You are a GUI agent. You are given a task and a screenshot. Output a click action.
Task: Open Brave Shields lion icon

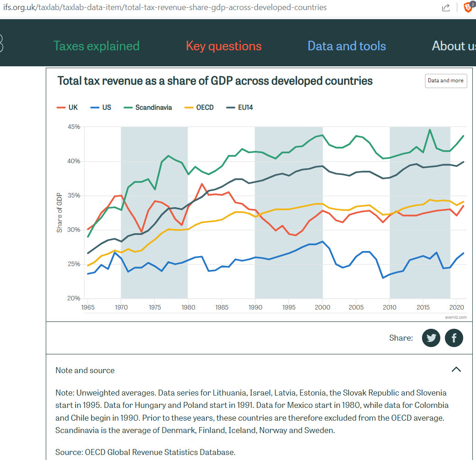click(x=468, y=7)
